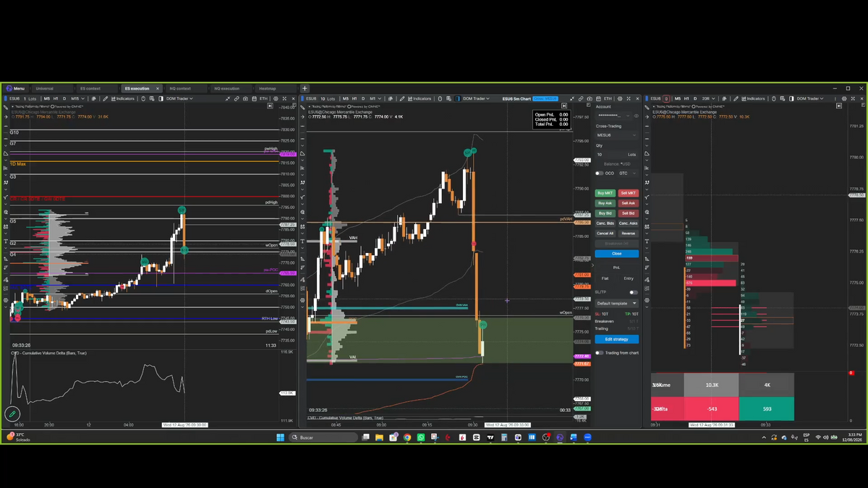The height and width of the screenshot is (488, 868).
Task: Click the Windows taskbar Buscar search box
Action: 323,437
